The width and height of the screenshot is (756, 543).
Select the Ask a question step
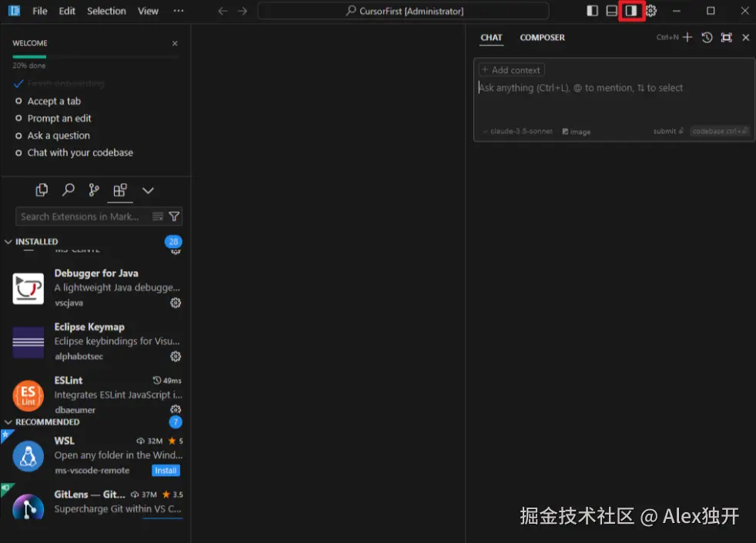[59, 136]
